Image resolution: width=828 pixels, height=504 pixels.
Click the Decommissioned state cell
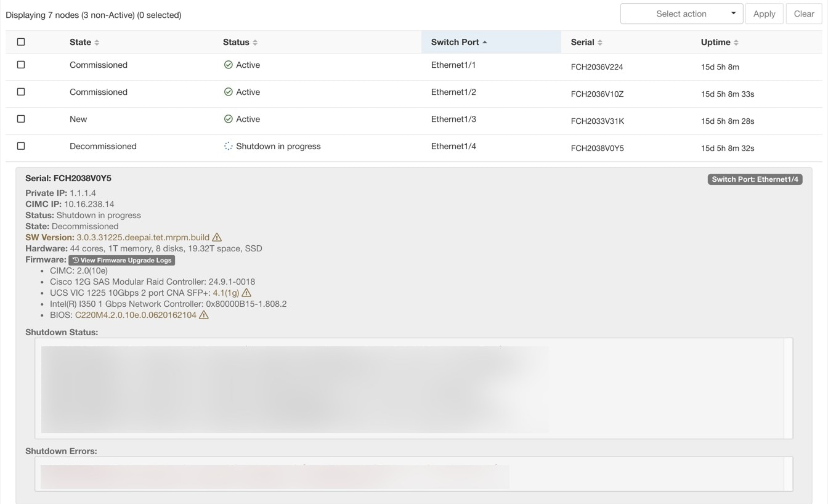(x=103, y=146)
